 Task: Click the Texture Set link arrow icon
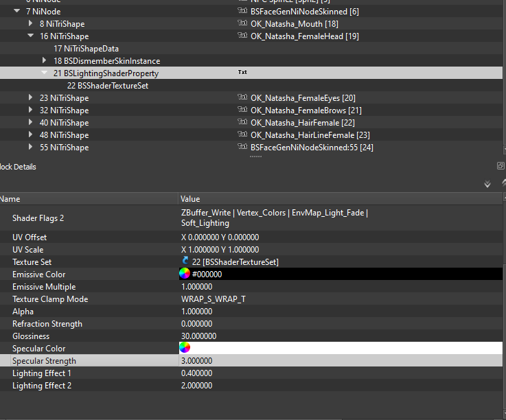tap(185, 261)
